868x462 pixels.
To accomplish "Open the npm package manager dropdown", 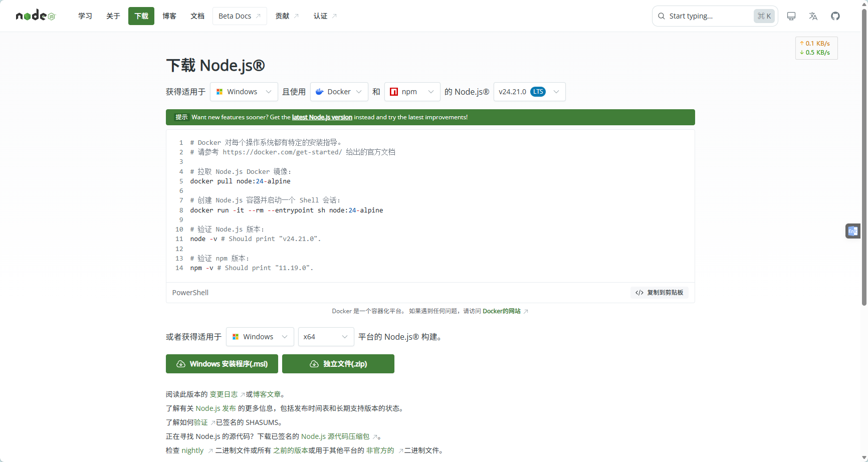I will pyautogui.click(x=412, y=92).
